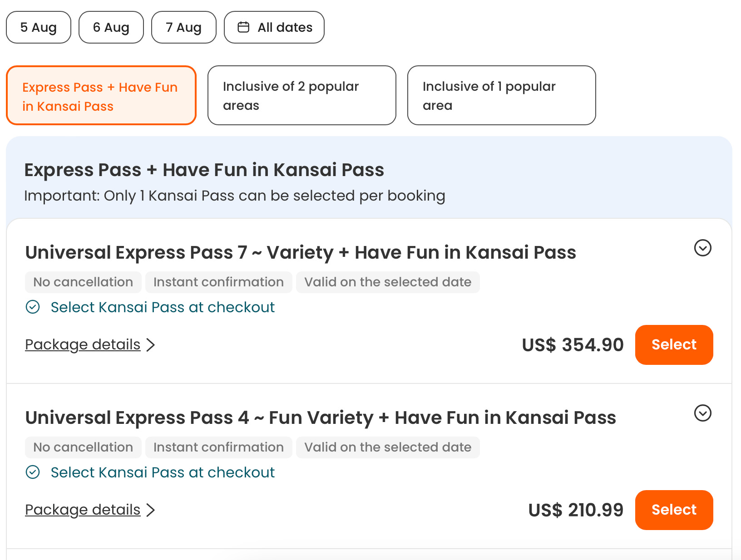Click Select Kansai Pass at checkout under Pass 7
Viewport: 741px width, 560px height.
pos(163,307)
